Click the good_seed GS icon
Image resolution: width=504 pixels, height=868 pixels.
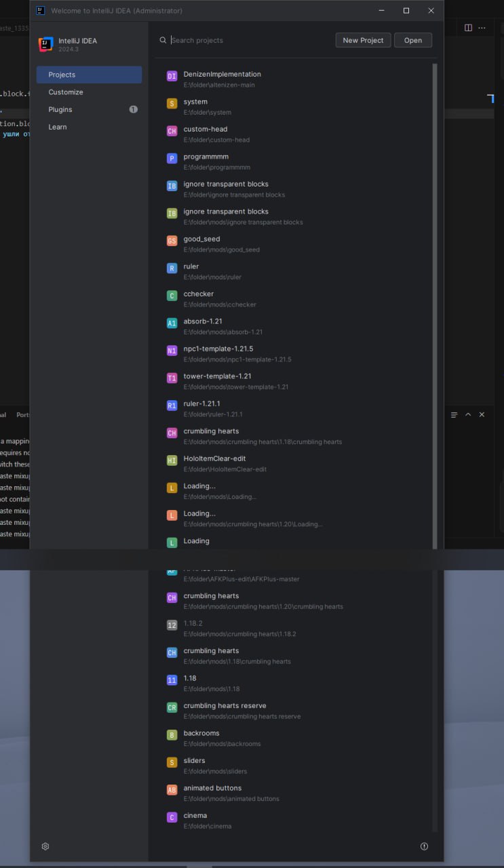click(172, 241)
